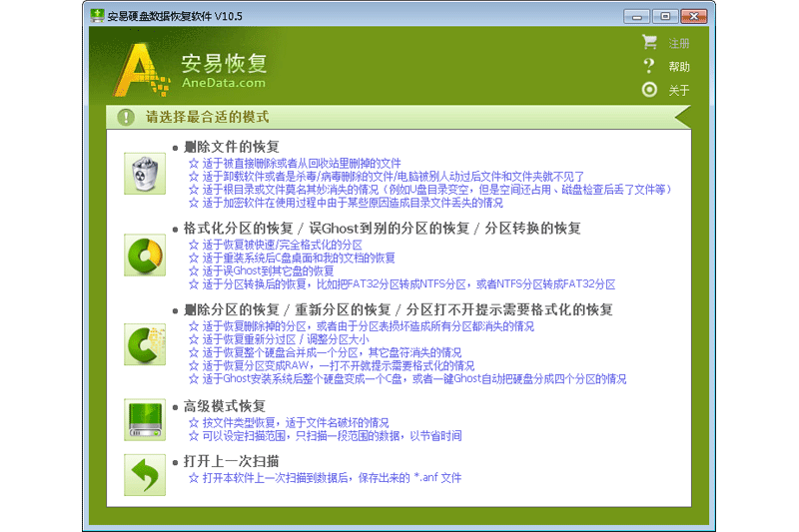This screenshot has height=532, width=799.
Task: Click the app icon in title bar
Action: [97, 16]
